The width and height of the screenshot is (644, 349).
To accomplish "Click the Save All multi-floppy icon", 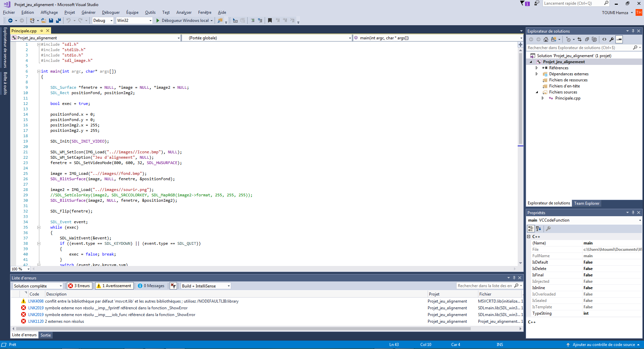I will click(58, 21).
